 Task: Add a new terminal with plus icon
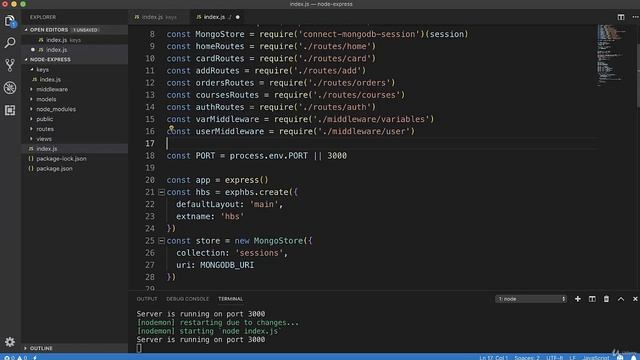[x=578, y=299]
